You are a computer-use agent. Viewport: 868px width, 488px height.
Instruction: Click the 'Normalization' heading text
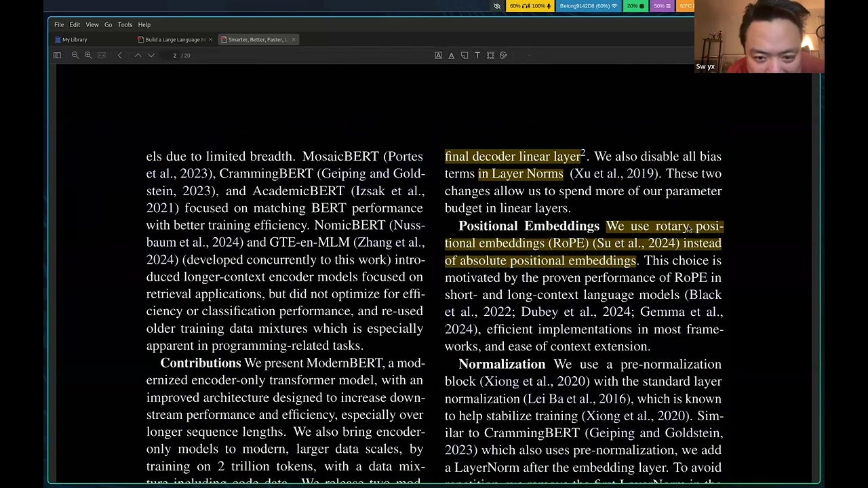click(502, 365)
